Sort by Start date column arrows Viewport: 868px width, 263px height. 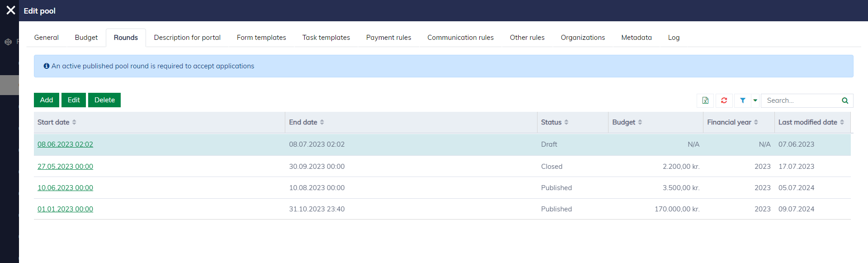pos(74,122)
